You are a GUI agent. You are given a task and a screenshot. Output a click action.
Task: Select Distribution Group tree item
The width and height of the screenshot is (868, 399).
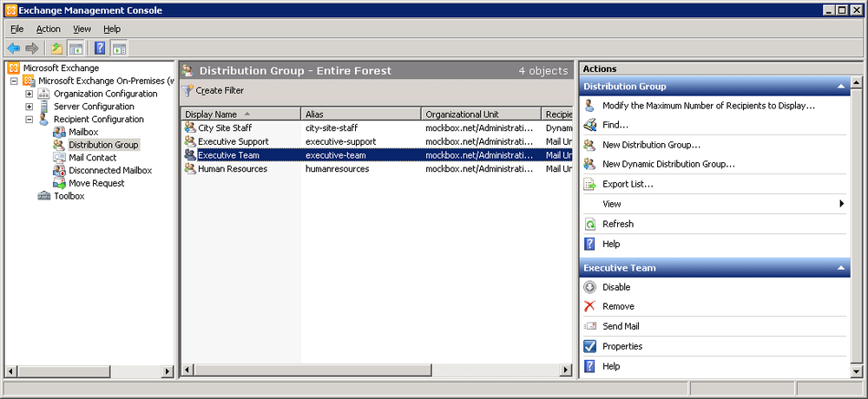pos(103,145)
